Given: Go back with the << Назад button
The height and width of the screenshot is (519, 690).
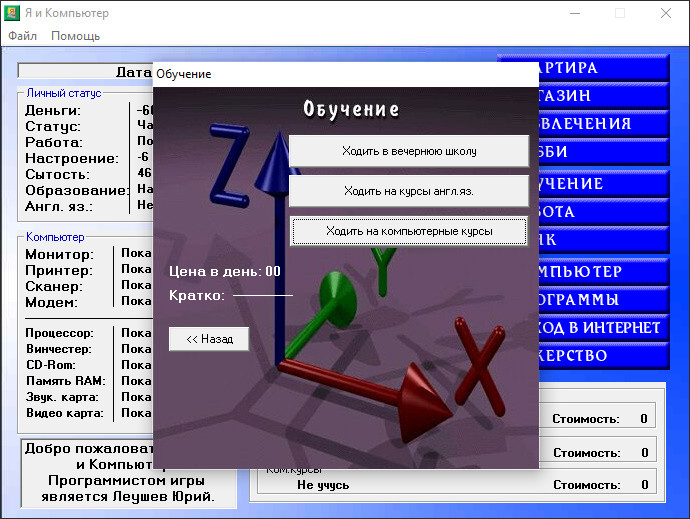Looking at the screenshot, I should click(209, 339).
